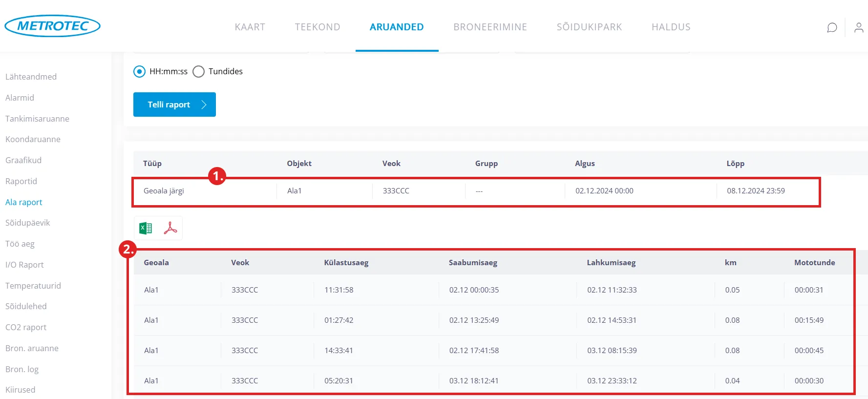Go to the BRONEERIMINE tab

(490, 27)
